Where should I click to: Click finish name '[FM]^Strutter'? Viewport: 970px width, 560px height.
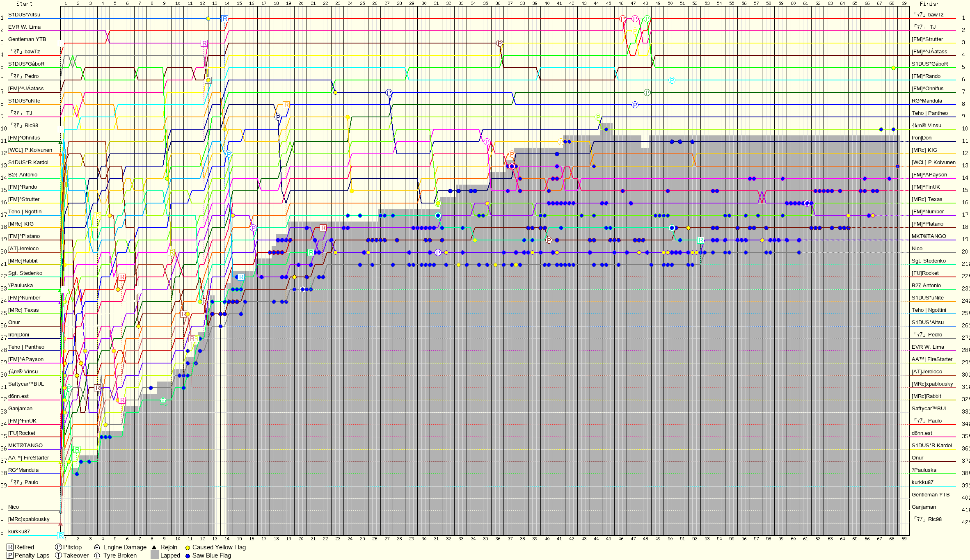pos(927,39)
